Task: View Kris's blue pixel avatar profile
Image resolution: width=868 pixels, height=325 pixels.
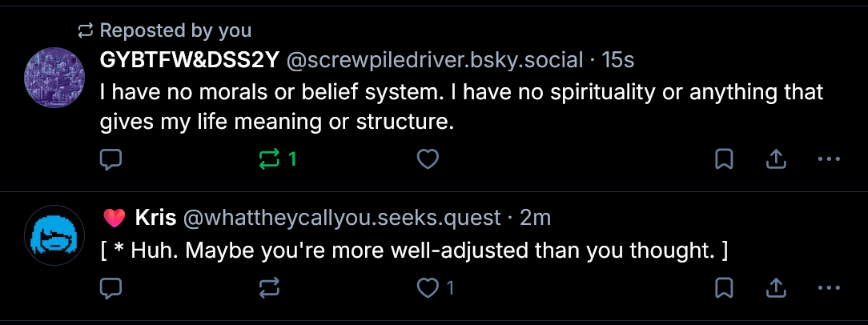Action: point(55,235)
